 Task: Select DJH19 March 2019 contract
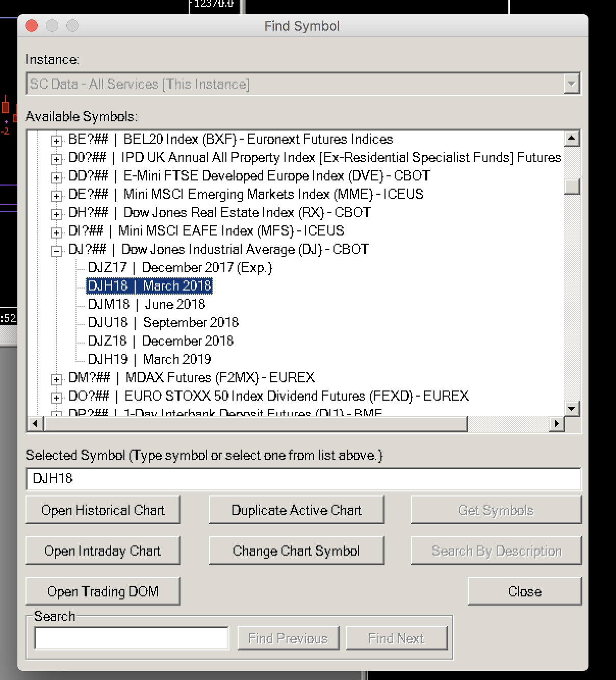click(x=149, y=359)
